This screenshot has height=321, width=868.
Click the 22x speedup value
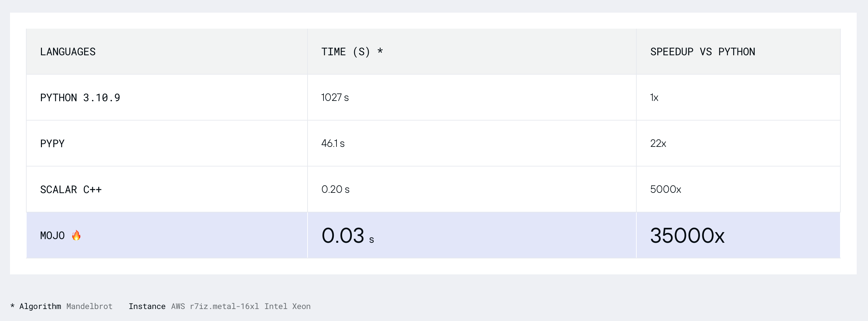[x=658, y=144]
